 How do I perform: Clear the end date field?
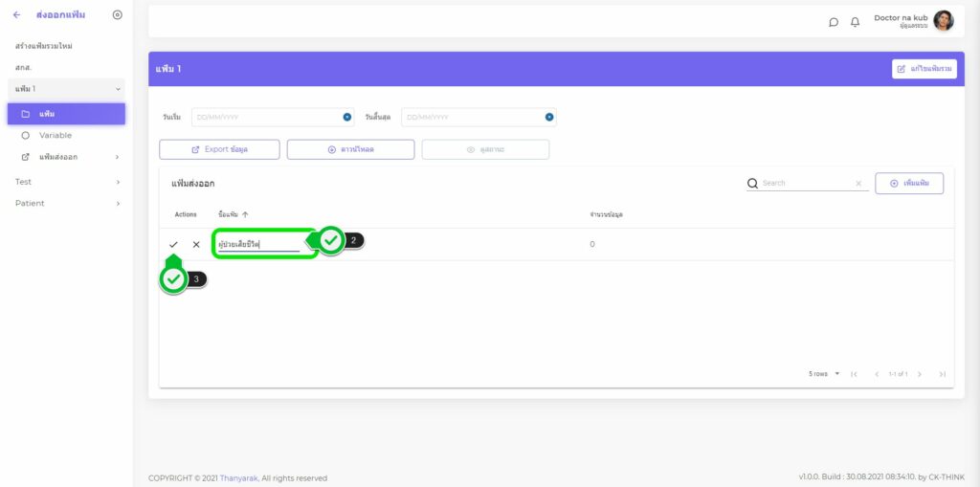click(x=549, y=118)
